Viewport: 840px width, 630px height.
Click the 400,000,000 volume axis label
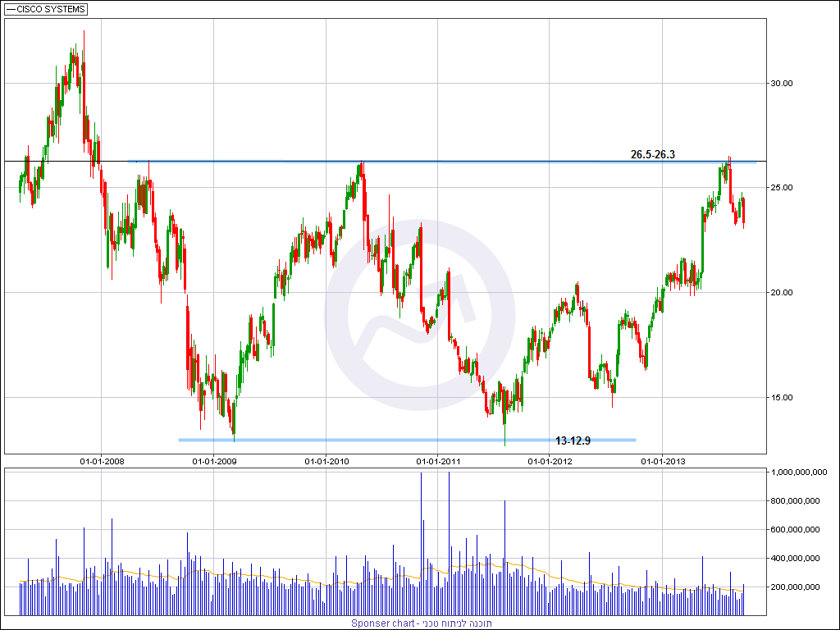[795, 558]
